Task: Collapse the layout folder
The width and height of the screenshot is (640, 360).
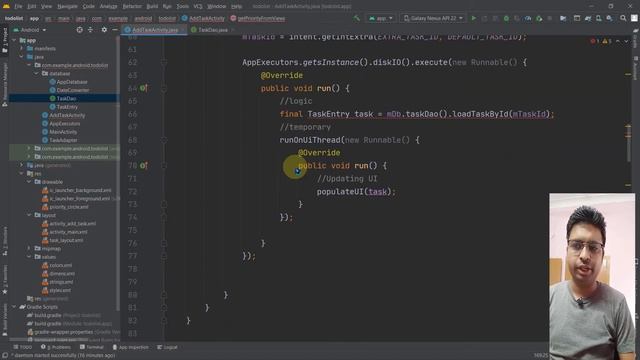Action: [29, 215]
